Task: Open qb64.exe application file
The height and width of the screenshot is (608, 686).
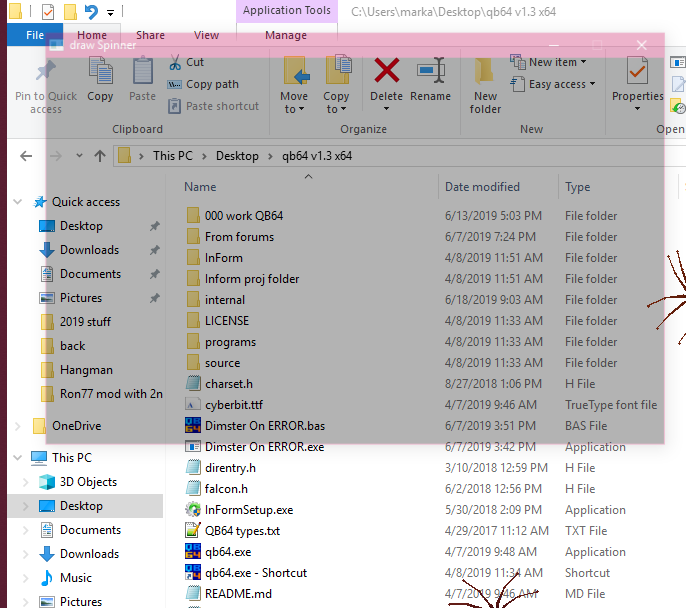Action: pos(228,552)
